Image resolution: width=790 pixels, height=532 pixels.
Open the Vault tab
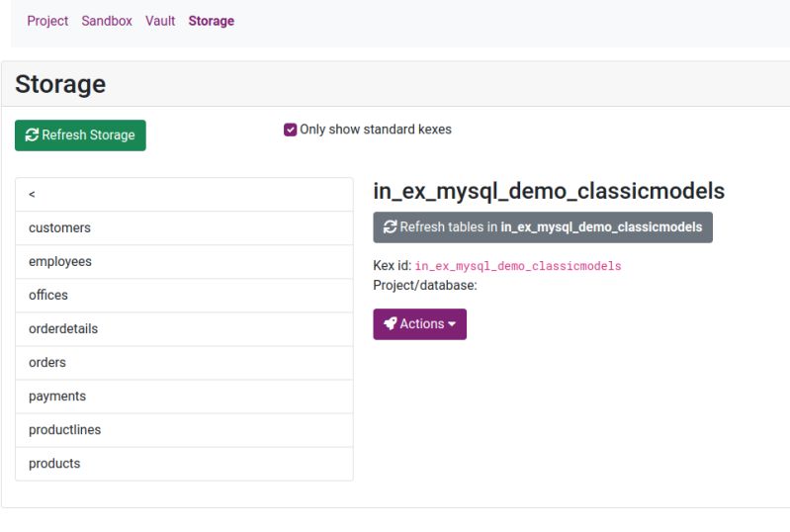click(x=160, y=21)
